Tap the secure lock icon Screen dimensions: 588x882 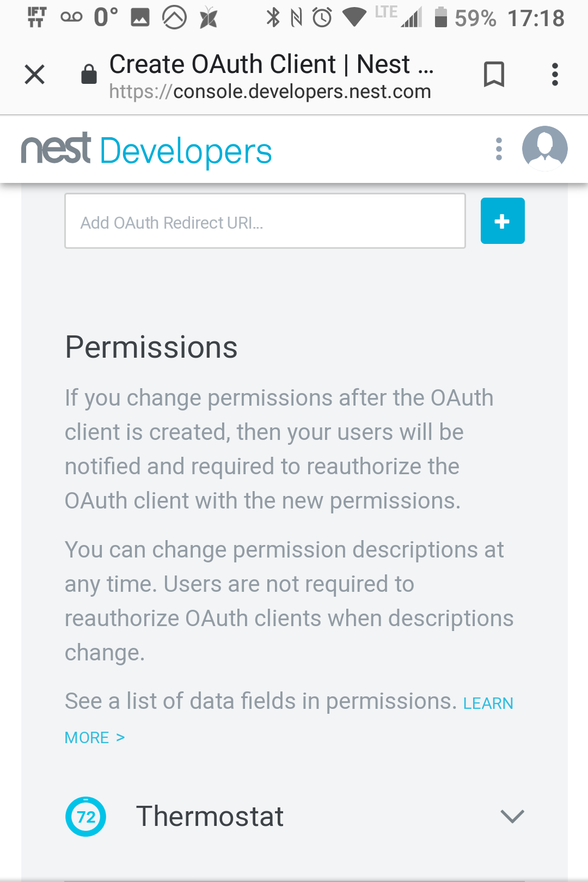[89, 75]
